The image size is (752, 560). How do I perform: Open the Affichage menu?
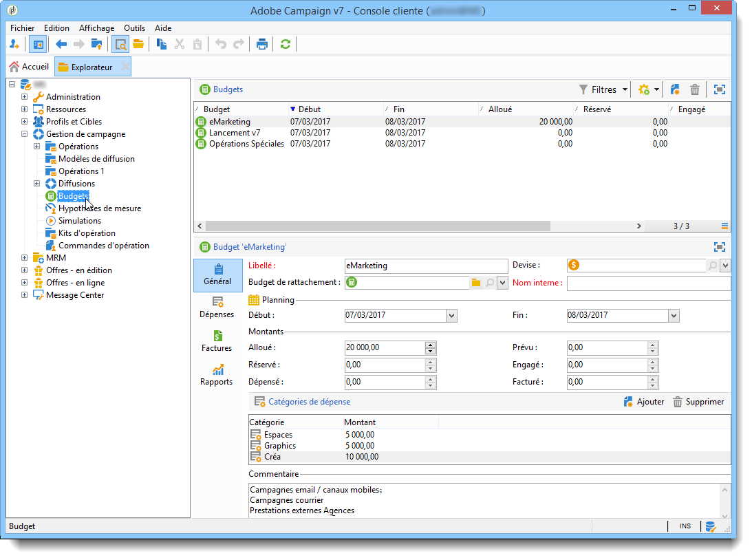tap(96, 28)
